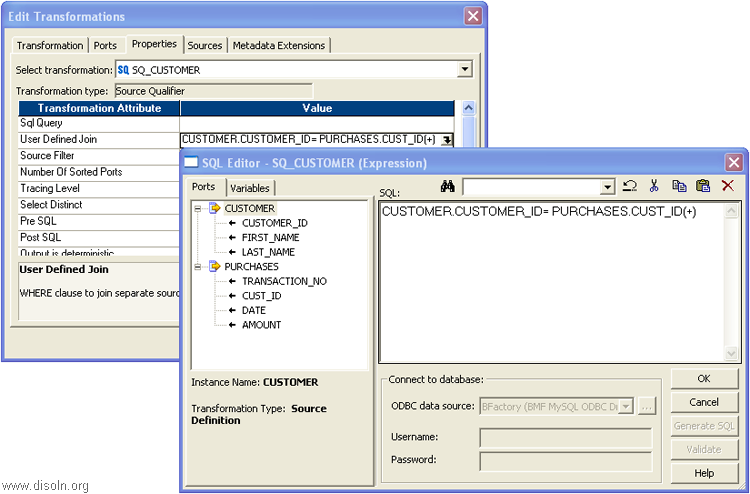Open the User Defined Join editor arrow

click(447, 140)
